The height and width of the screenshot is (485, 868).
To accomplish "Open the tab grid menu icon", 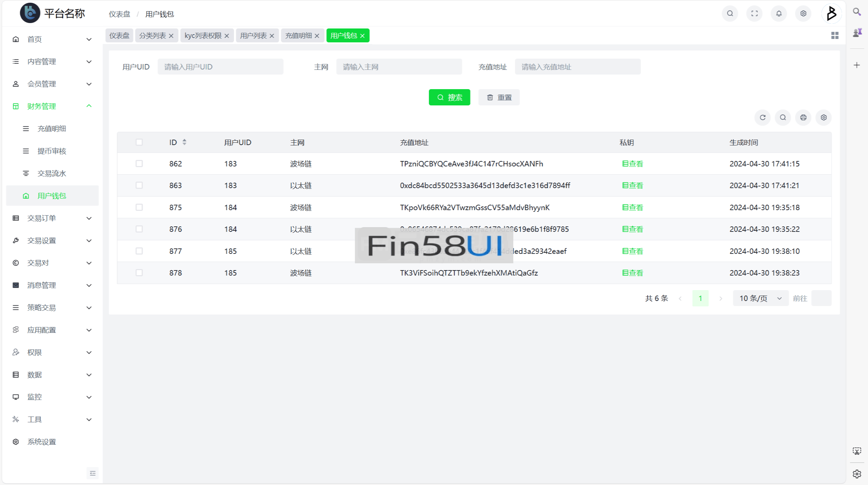I will point(835,36).
